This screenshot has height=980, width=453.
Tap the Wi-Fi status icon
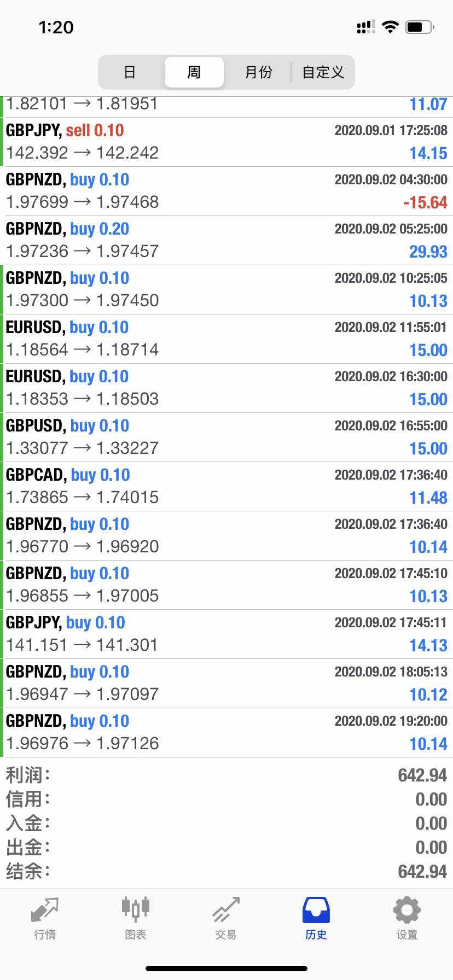pyautogui.click(x=390, y=27)
